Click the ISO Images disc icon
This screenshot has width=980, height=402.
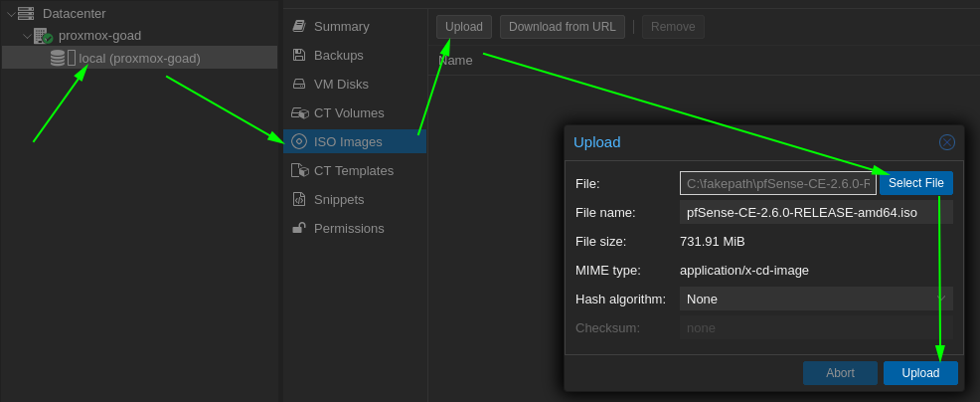click(x=299, y=141)
